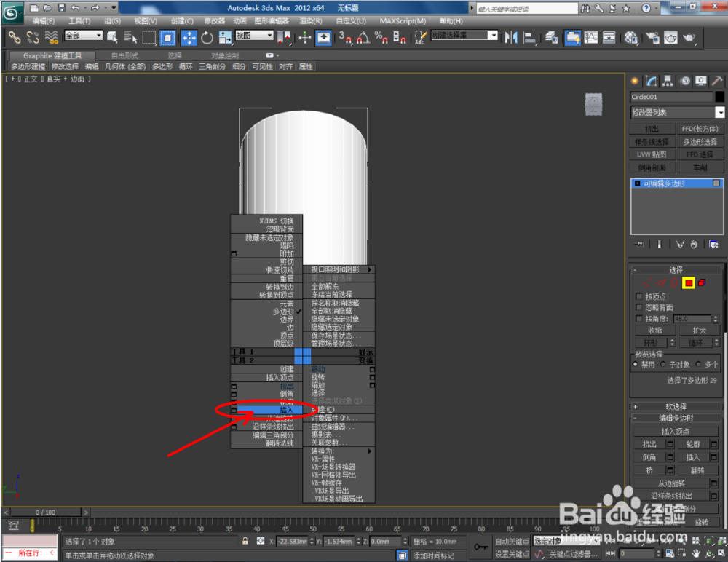Open the 选定对象 key filter dropdown
Viewport: 728px width, 562px height.
(x=566, y=541)
